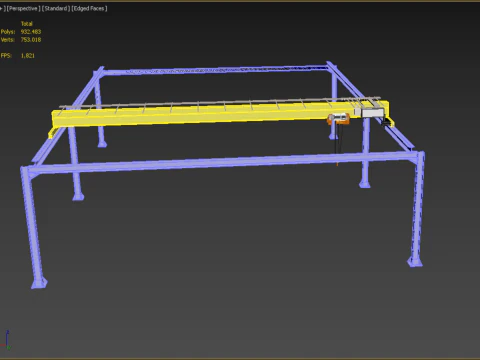Image resolution: width=480 pixels, height=360 pixels.
Task: Select the orange hoist trolley
Action: (x=338, y=119)
